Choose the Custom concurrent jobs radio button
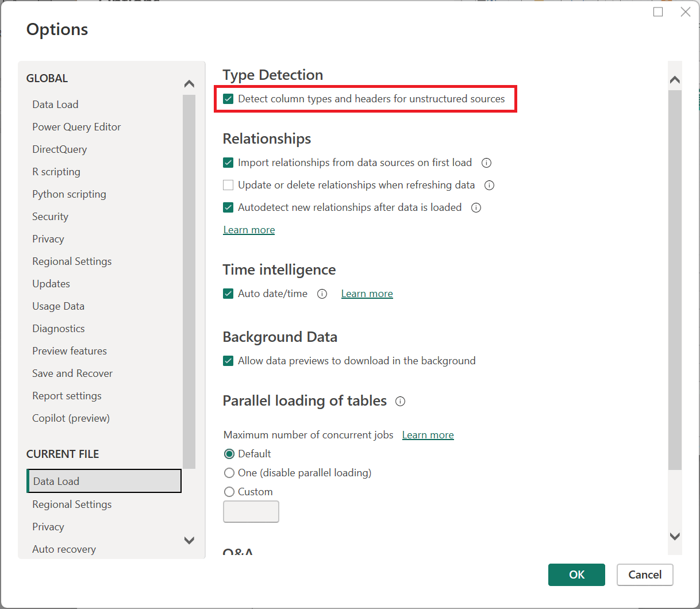 click(x=229, y=492)
